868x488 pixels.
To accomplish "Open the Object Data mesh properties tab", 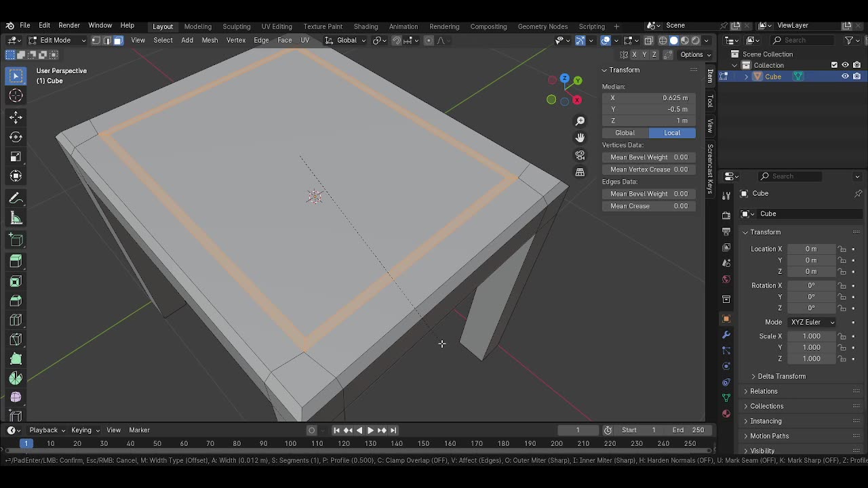I will pyautogui.click(x=726, y=398).
